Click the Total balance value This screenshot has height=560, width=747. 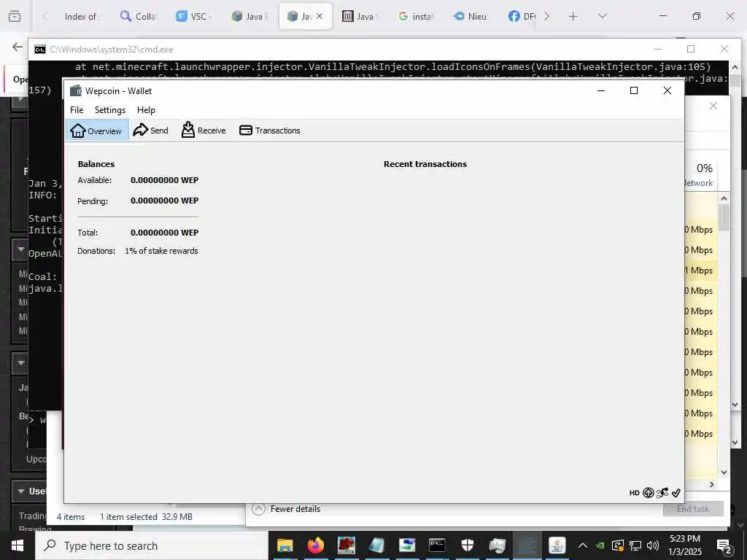point(164,233)
